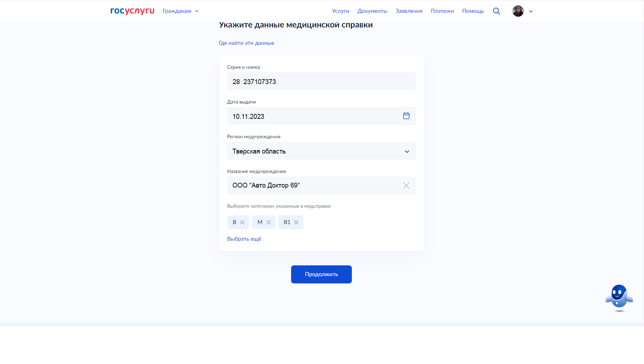This screenshot has height=364, width=644.
Task: Open Заявления in the top navigation
Action: [x=409, y=11]
